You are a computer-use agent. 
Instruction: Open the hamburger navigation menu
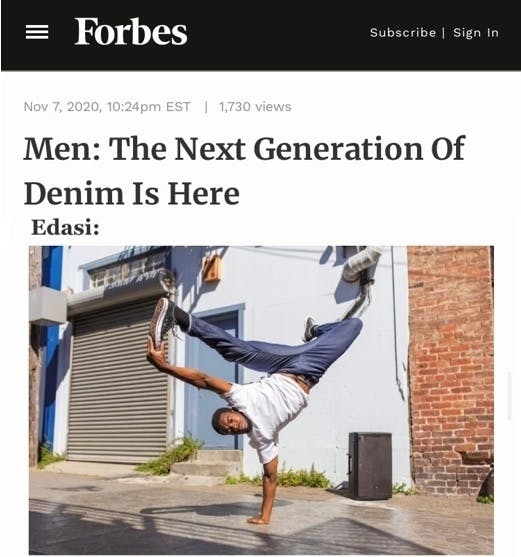[37, 32]
